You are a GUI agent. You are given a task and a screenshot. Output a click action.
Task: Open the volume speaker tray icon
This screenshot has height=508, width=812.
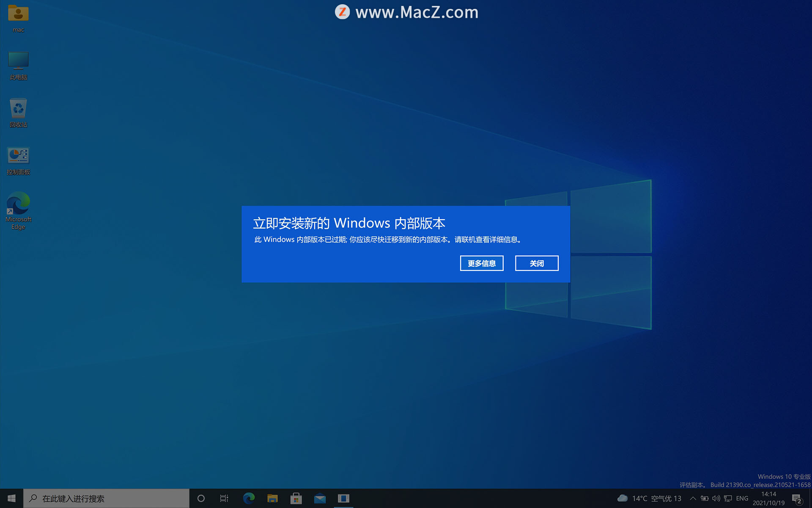click(716, 498)
